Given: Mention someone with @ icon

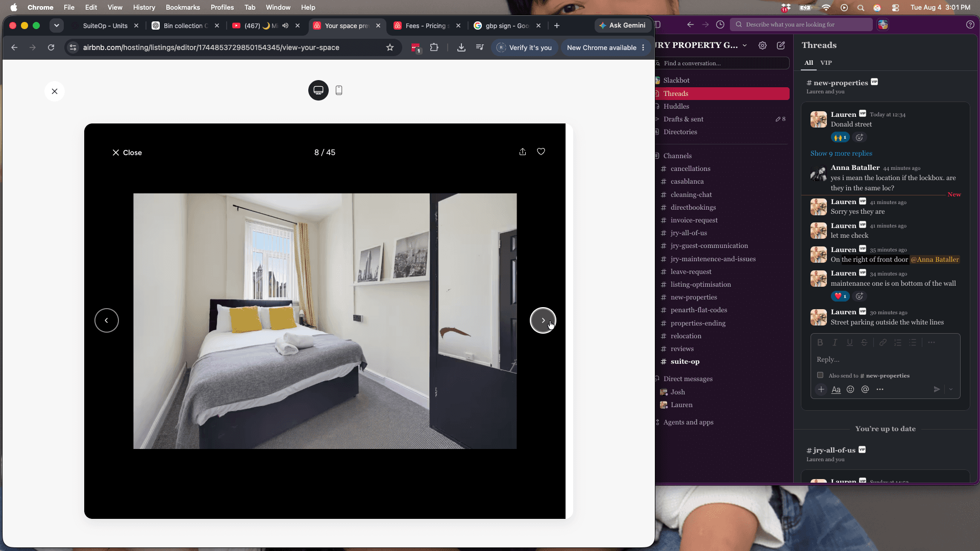Looking at the screenshot, I should click(865, 389).
